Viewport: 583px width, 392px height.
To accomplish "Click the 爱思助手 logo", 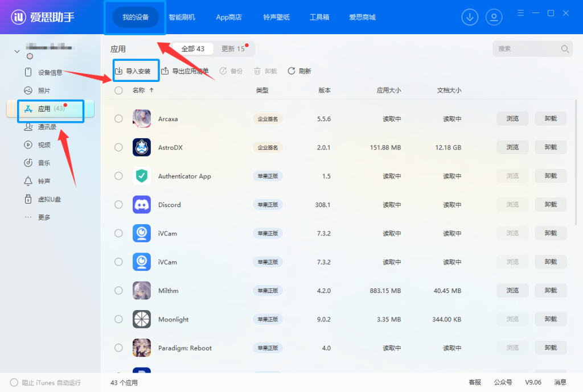I will (42, 16).
